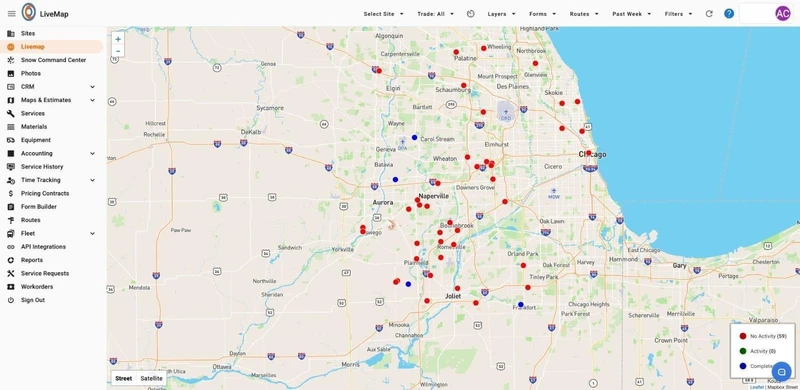This screenshot has height=390, width=800.
Task: Click the Sign Out power icon
Action: pyautogui.click(x=11, y=300)
